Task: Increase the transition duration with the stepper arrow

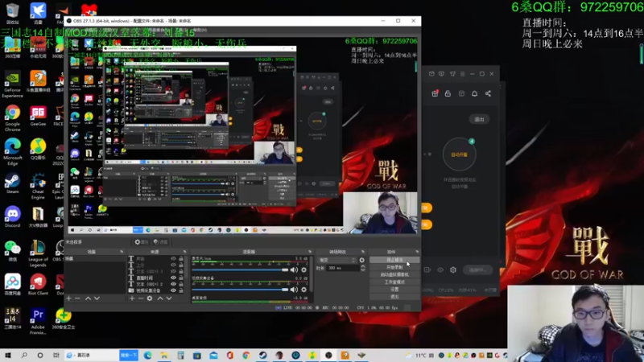Action: (363, 266)
